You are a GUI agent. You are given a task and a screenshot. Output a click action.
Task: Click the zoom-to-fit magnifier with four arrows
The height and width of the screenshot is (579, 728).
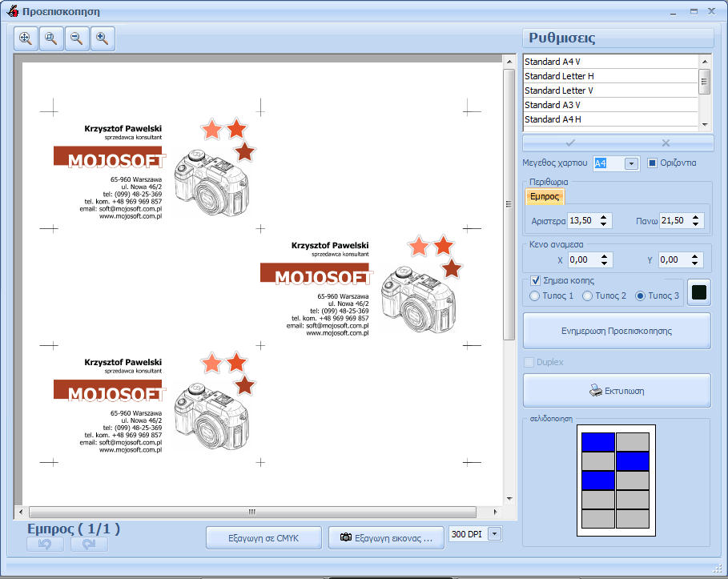[x=26, y=38]
